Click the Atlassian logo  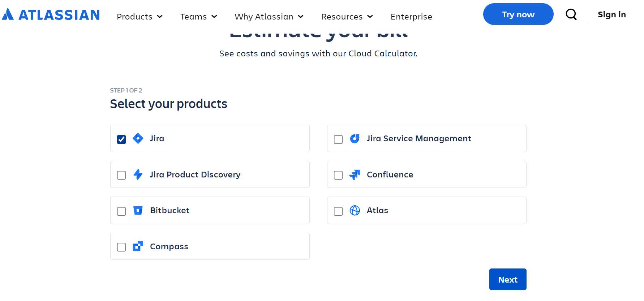point(51,15)
